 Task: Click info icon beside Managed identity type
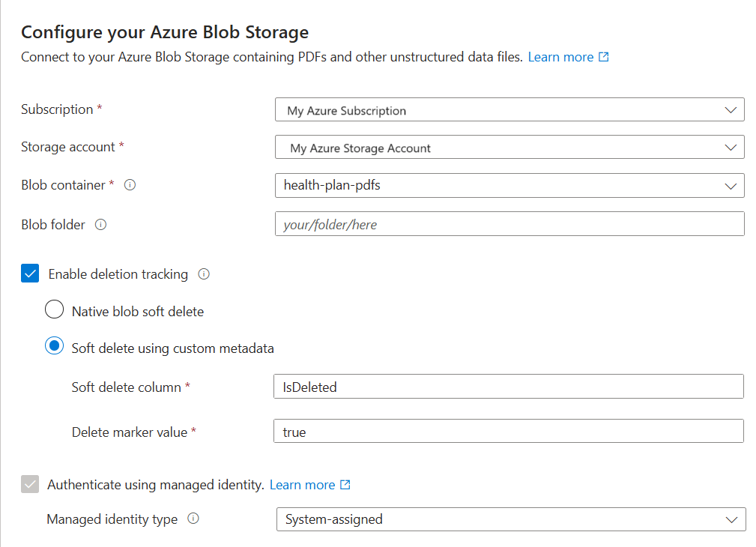tap(193, 519)
